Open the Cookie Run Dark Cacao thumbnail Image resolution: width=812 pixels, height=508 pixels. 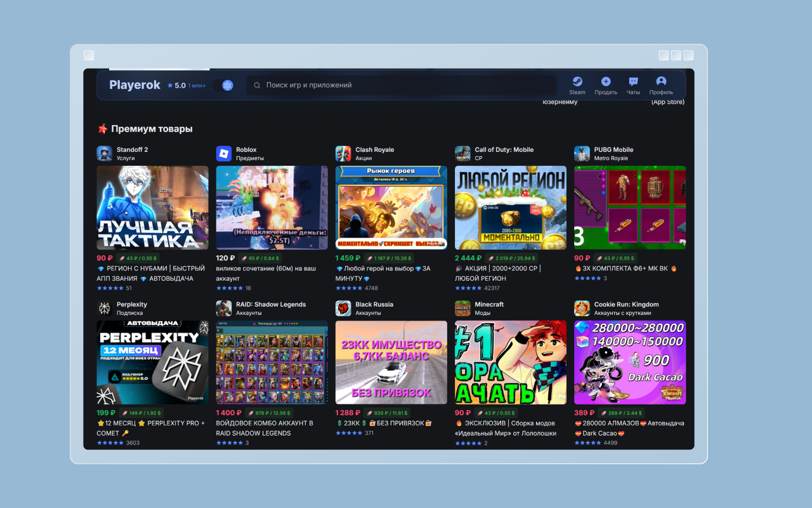click(x=630, y=363)
